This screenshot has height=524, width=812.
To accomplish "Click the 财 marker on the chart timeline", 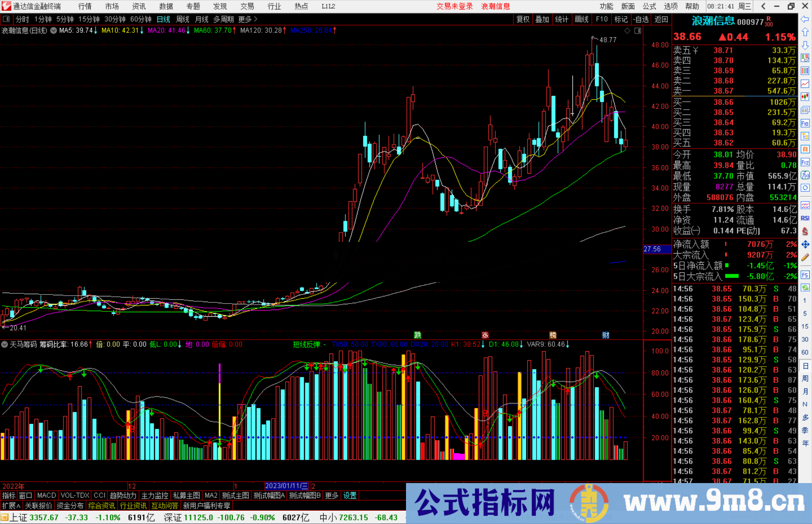I will click(x=606, y=335).
